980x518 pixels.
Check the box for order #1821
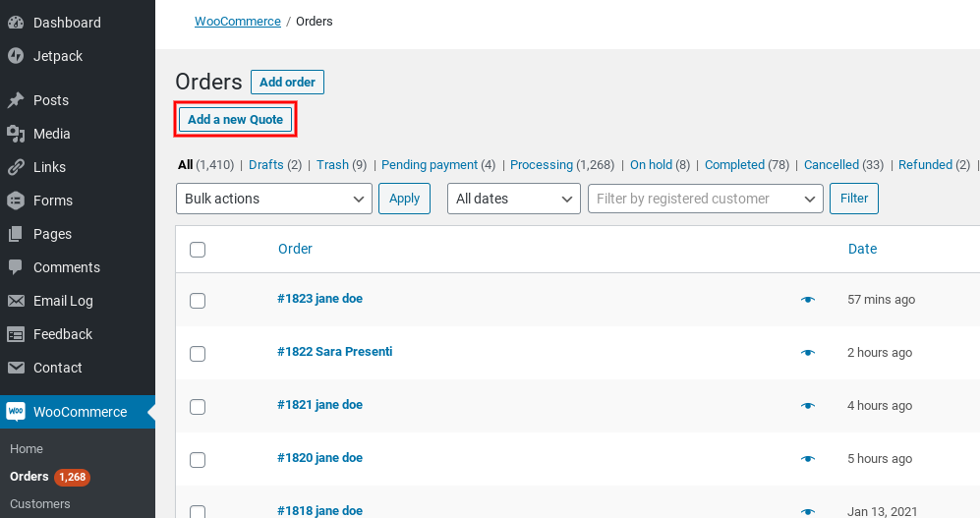tap(198, 407)
